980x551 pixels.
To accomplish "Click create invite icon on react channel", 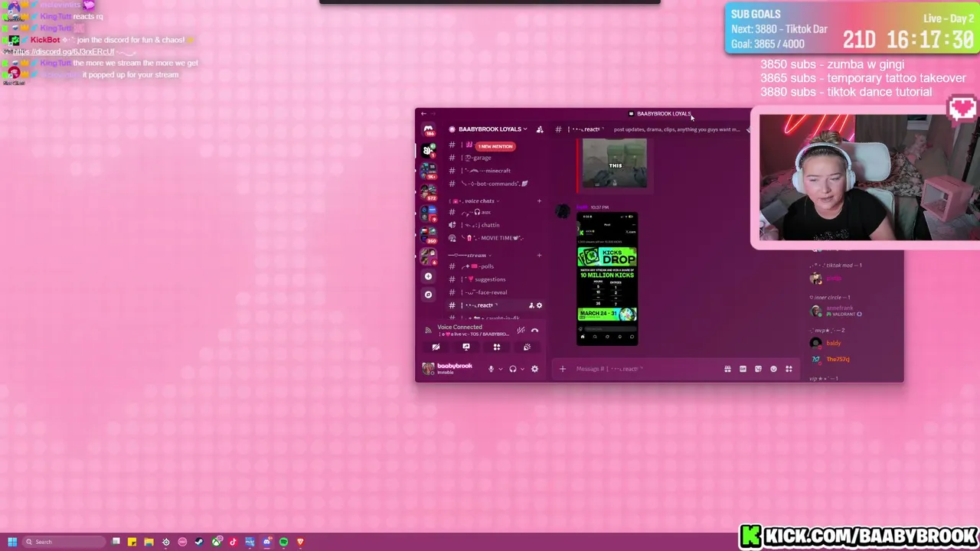I will 531,305.
